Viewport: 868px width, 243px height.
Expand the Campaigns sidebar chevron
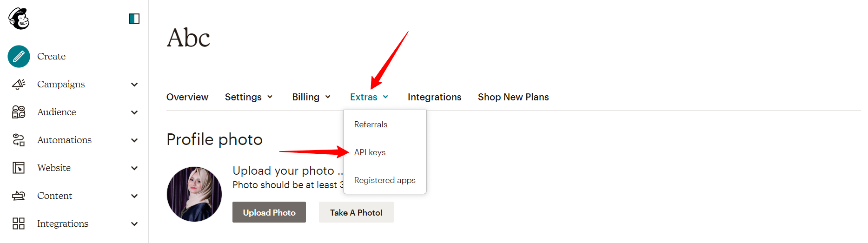pos(134,84)
